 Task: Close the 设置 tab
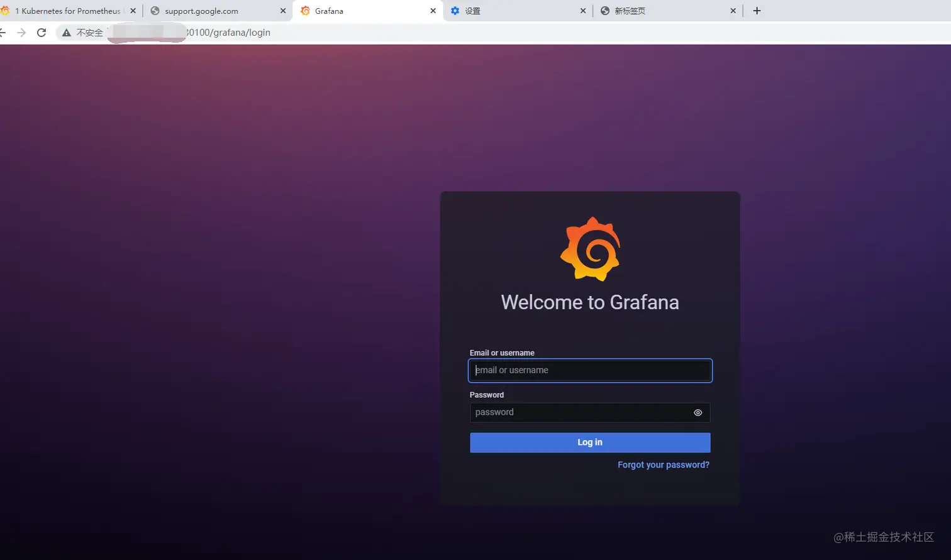[583, 11]
